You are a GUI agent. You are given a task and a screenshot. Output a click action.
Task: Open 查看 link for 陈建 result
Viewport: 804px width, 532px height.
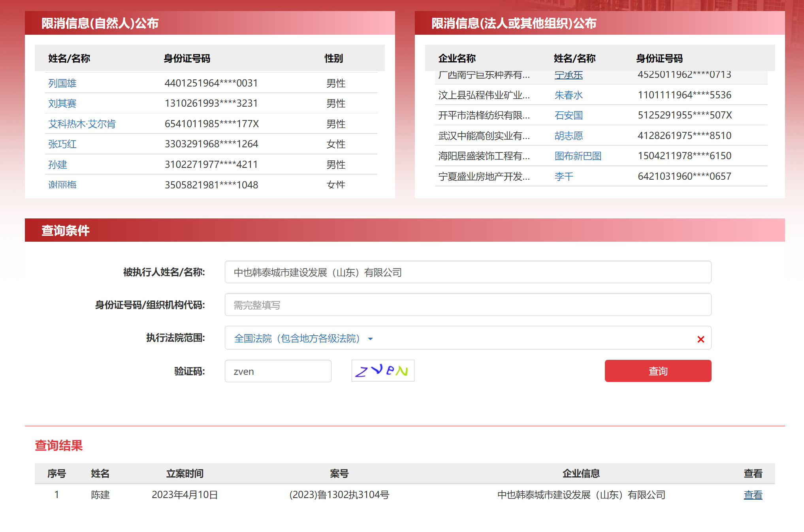pyautogui.click(x=753, y=494)
